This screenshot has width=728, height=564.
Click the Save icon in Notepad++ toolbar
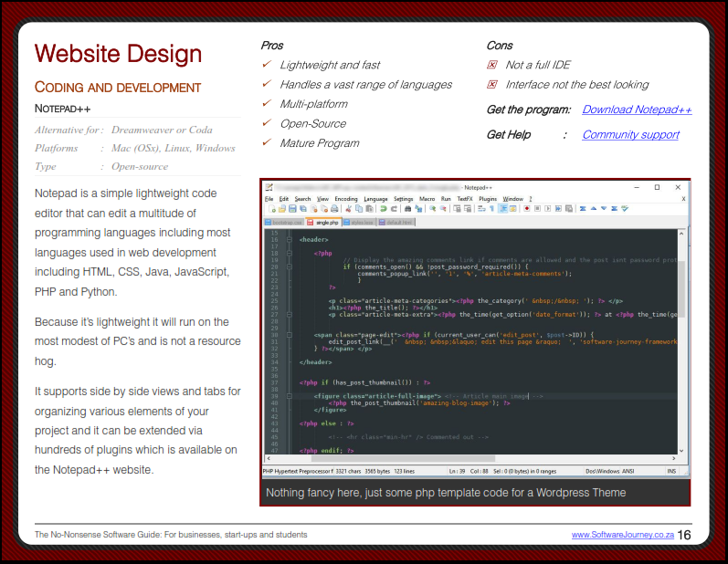292,209
